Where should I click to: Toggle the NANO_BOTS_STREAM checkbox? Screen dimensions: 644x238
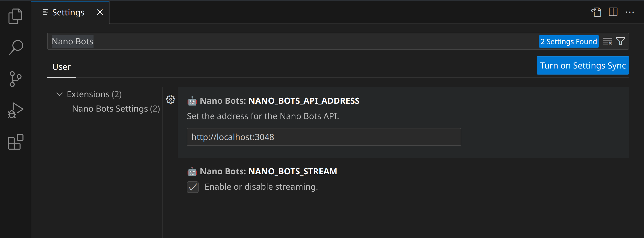pyautogui.click(x=193, y=187)
